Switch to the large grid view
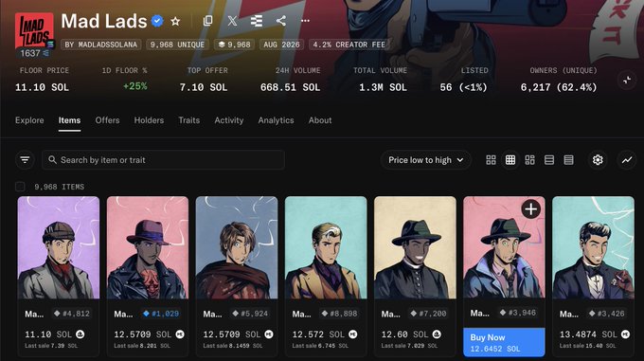Viewport: 644px width, 361px height. click(x=491, y=160)
